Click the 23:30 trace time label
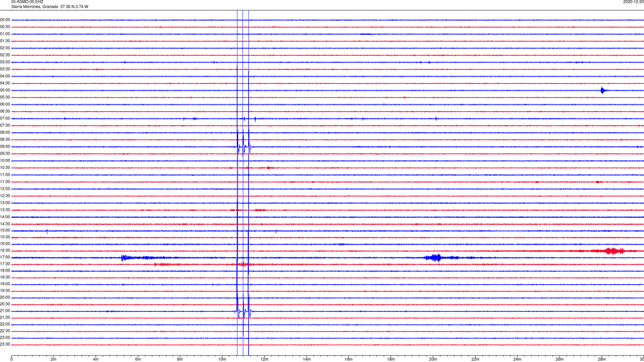This screenshot has height=362, width=644. 5,345
